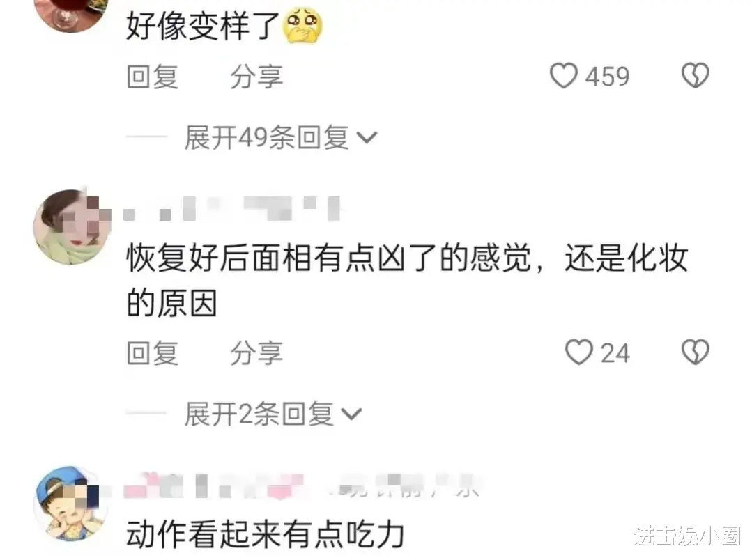Open blurred username above 恢复好后面相 comment
This screenshot has height=560, width=752.
[232, 208]
